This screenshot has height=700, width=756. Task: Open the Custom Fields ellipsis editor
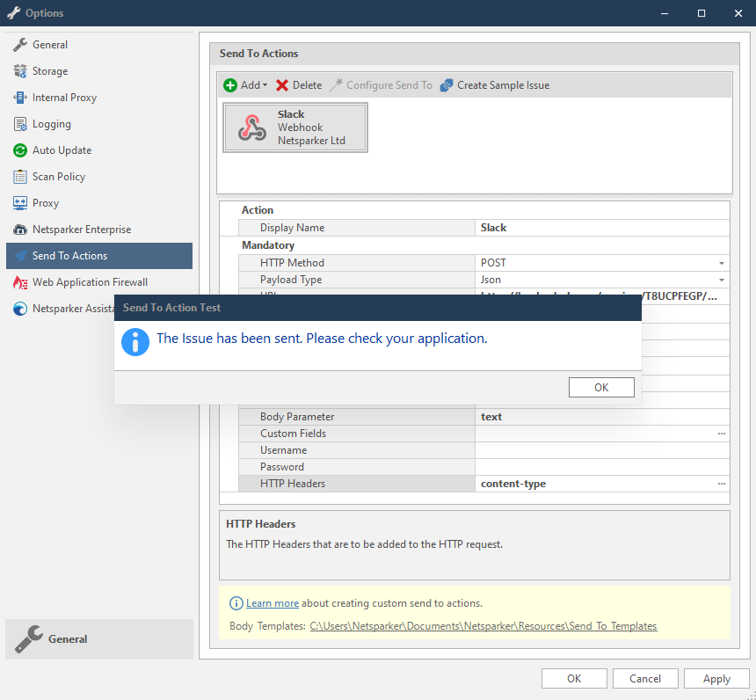click(x=721, y=433)
